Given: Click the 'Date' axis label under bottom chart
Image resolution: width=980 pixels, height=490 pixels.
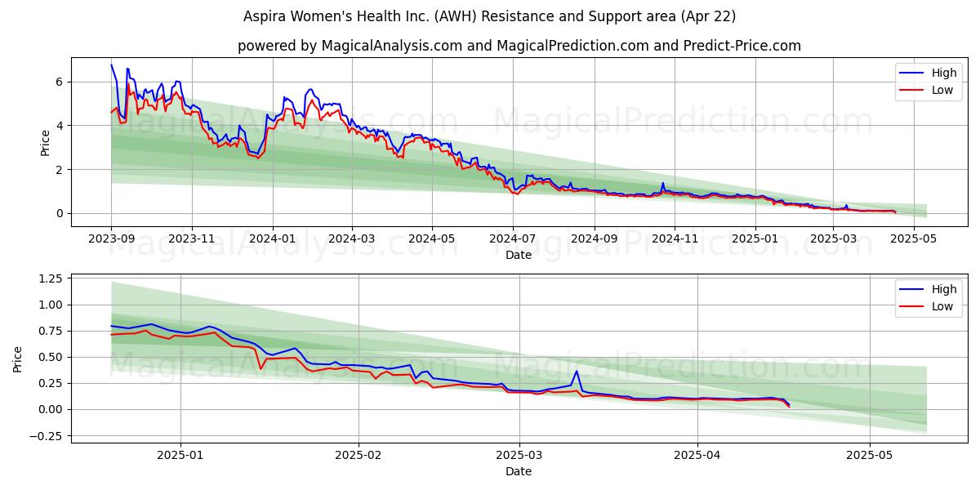Looking at the screenshot, I should click(x=519, y=471).
